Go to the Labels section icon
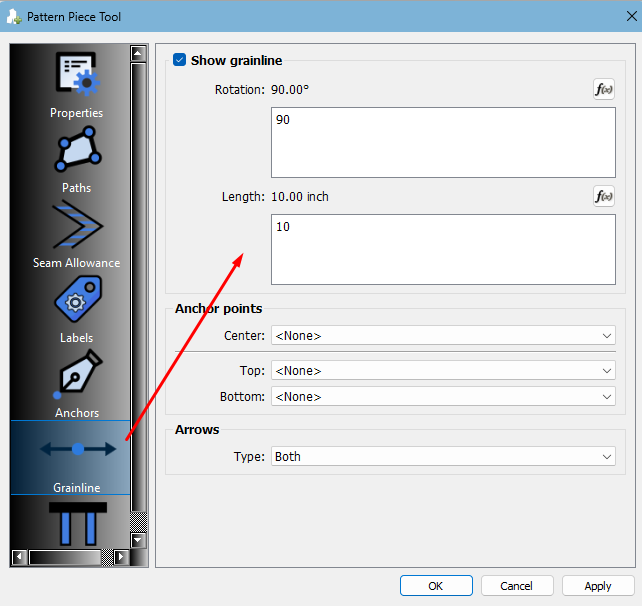642x606 pixels. click(77, 301)
